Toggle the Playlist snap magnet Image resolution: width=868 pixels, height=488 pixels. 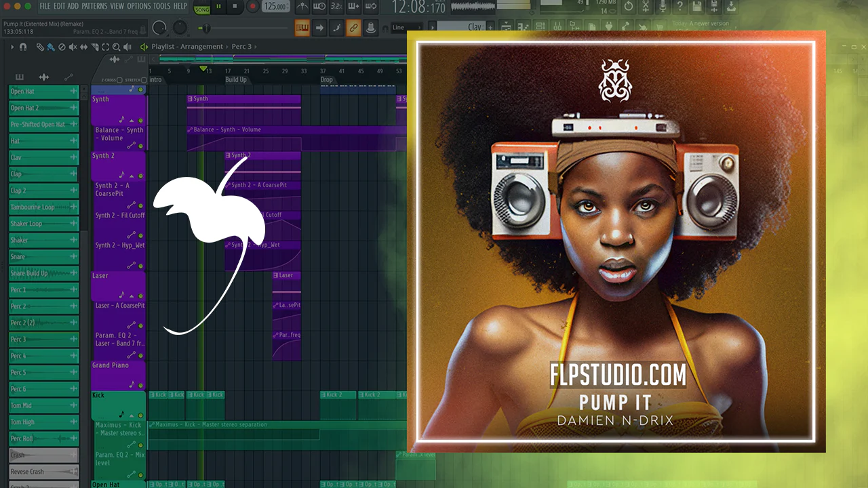tap(23, 47)
